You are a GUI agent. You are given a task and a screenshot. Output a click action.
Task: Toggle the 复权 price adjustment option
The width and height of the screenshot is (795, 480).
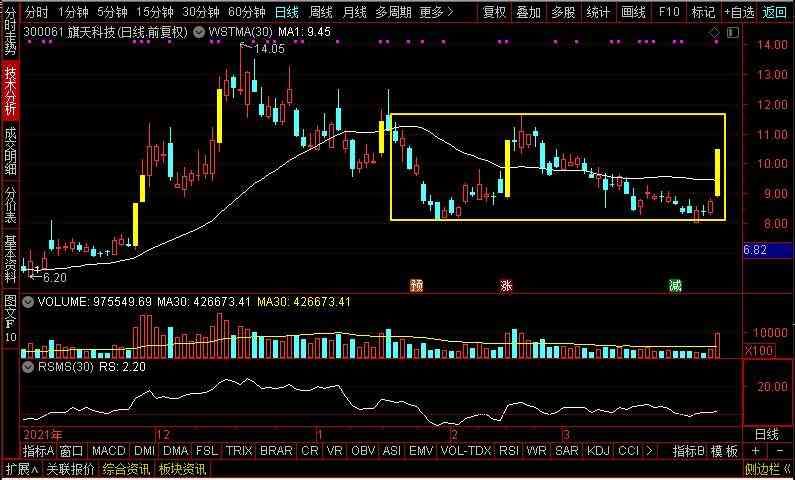pyautogui.click(x=494, y=12)
